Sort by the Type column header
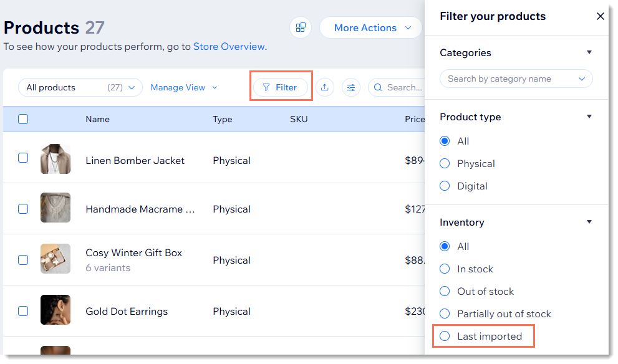This screenshot has width=618, height=364. point(222,120)
